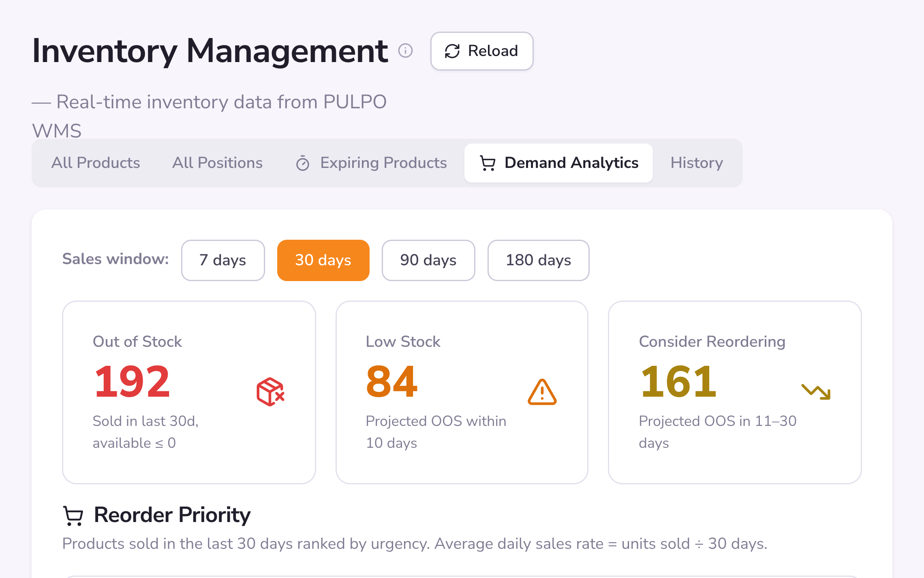Switch sales window to 180 days
The height and width of the screenshot is (578, 924).
click(x=538, y=260)
